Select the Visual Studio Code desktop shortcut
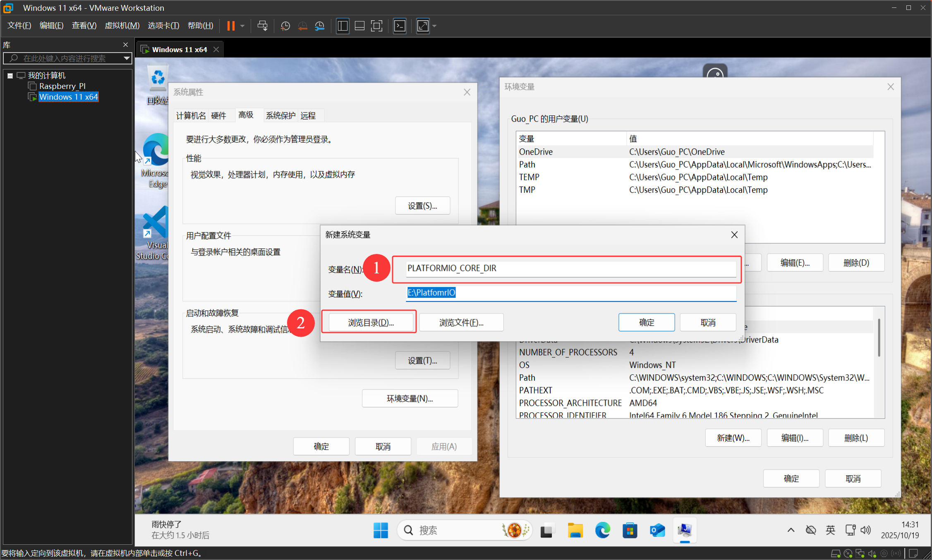 (153, 233)
